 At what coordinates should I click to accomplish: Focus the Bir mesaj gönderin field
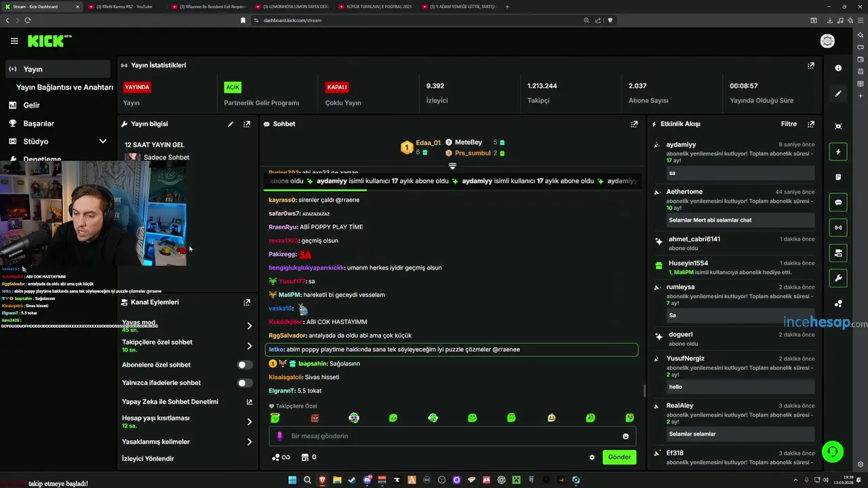(452, 436)
